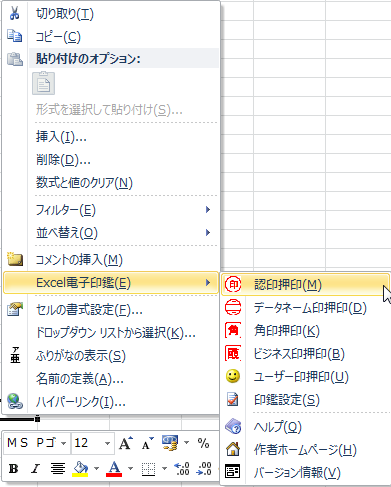
Task: Open the font size 12 dropdown
Action: 107,443
